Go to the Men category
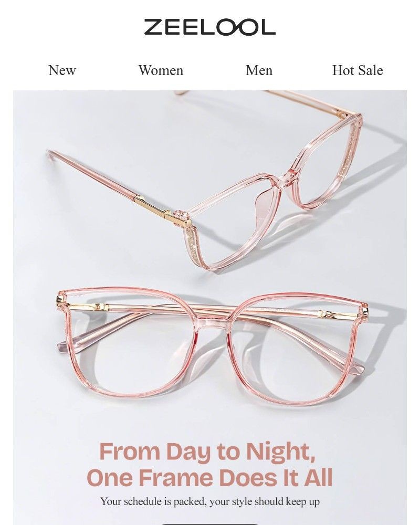This screenshot has height=525, width=420. 259,70
